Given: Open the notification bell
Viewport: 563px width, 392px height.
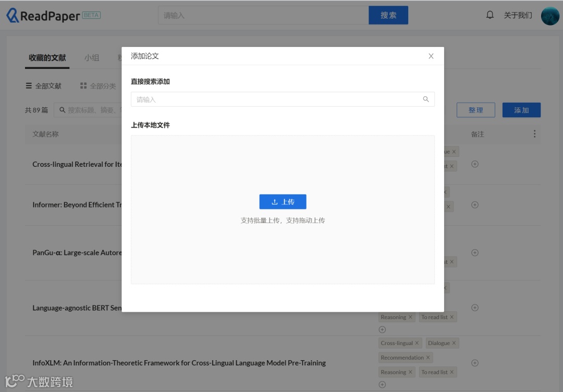Looking at the screenshot, I should pyautogui.click(x=489, y=15).
